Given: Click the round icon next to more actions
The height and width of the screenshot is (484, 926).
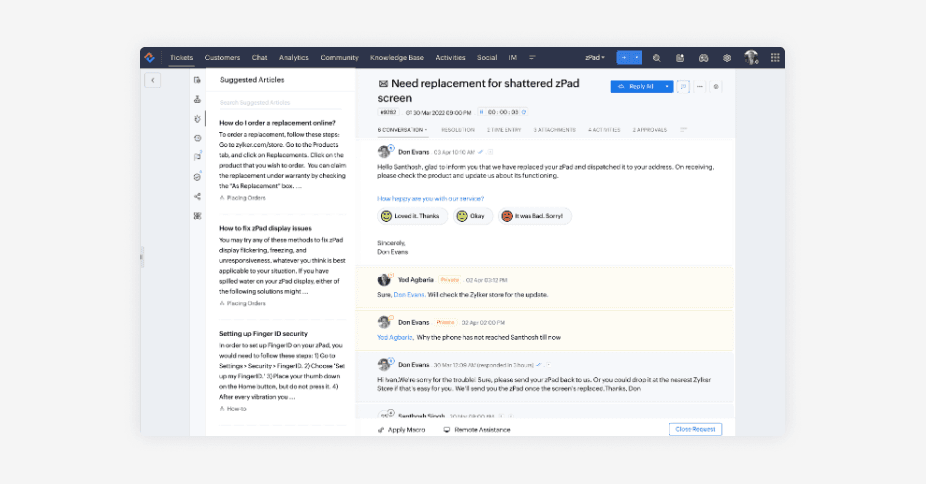Looking at the screenshot, I should [x=716, y=87].
